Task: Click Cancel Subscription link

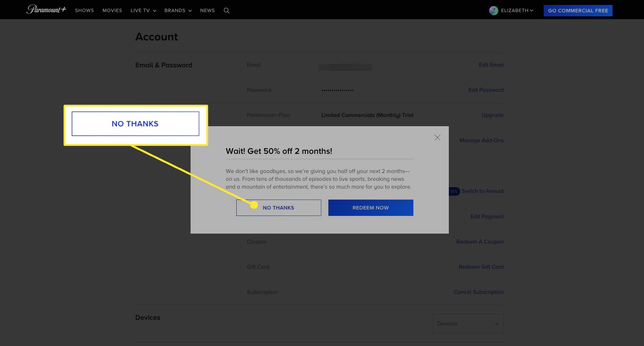Action: 479,292
